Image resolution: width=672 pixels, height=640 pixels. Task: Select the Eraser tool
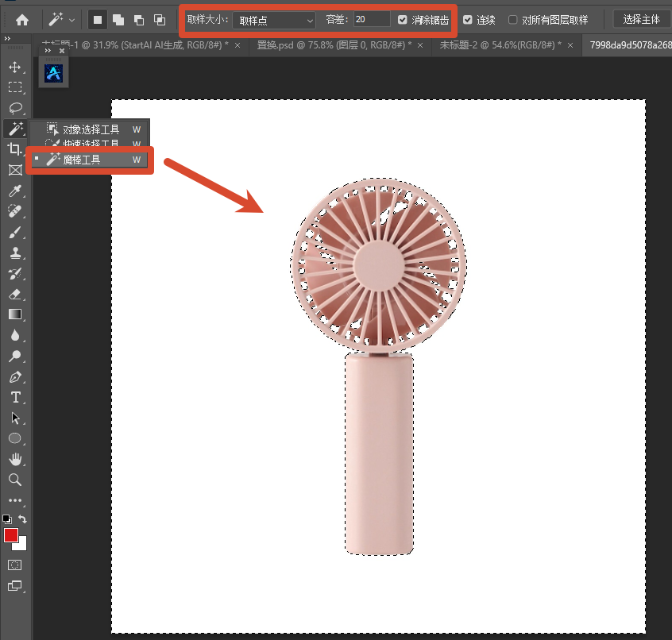tap(15, 294)
